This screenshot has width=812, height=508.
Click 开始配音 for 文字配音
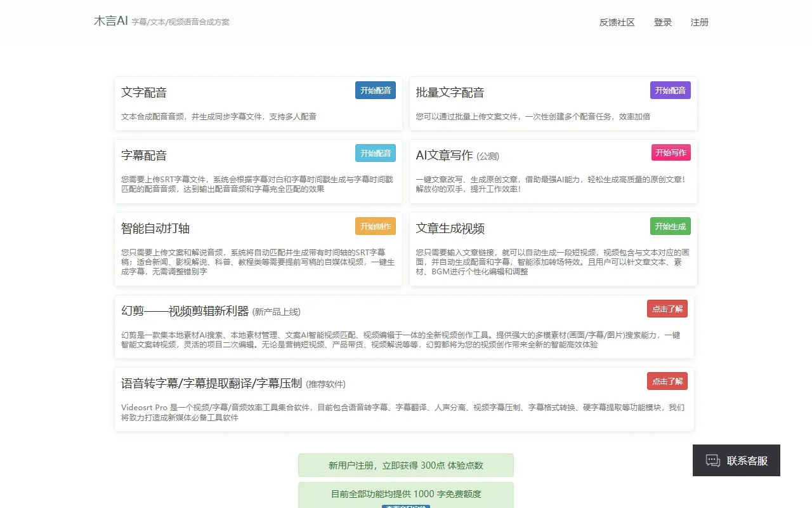click(375, 90)
